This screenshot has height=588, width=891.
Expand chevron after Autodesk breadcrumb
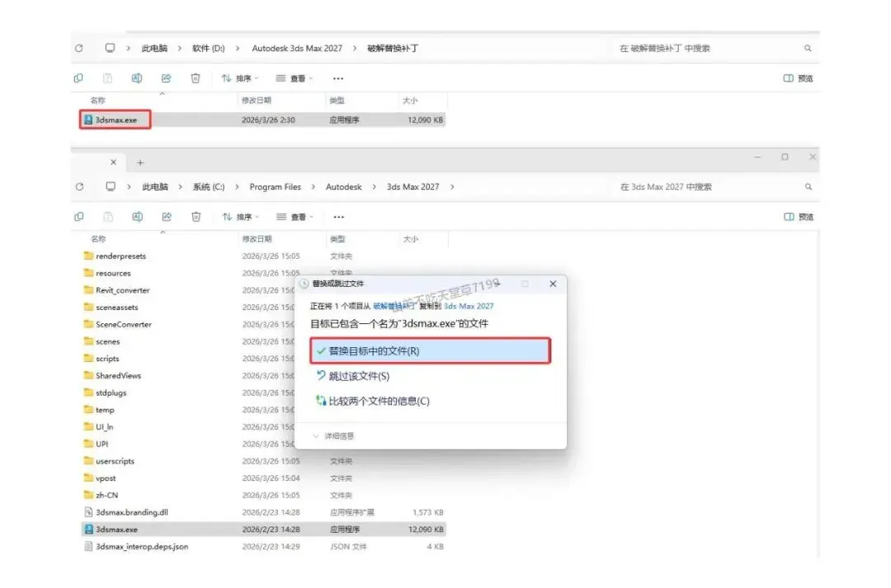click(374, 187)
